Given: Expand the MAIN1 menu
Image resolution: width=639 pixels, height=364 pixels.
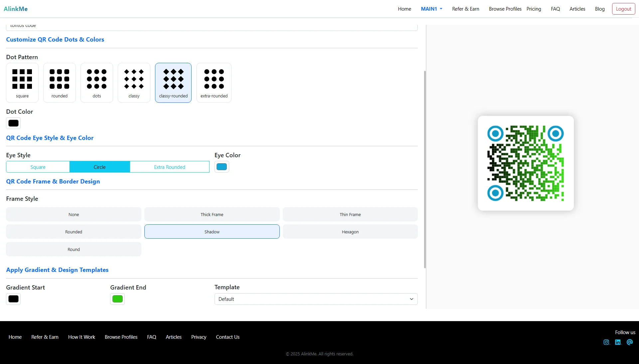Looking at the screenshot, I should (431, 9).
